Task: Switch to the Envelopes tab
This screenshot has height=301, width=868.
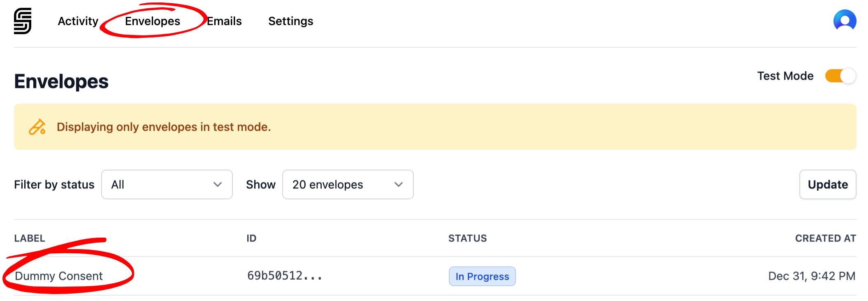Action: [153, 21]
